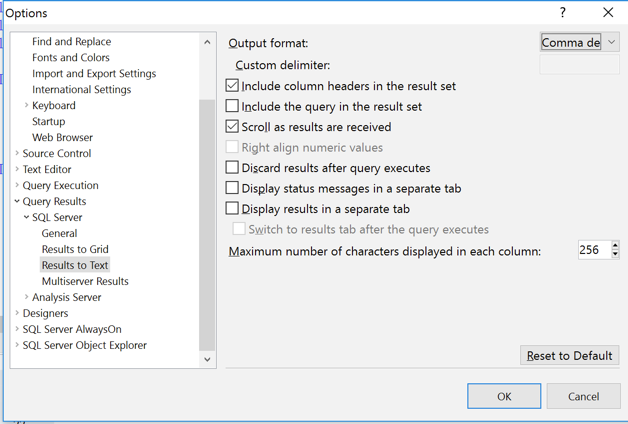Select Results to Grid in tree

(75, 249)
